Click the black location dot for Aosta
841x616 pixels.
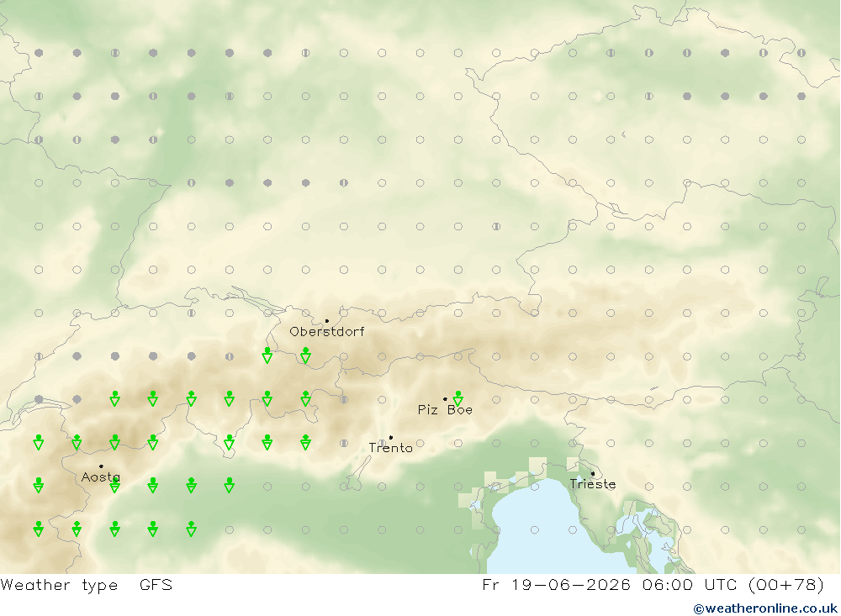[x=101, y=466]
